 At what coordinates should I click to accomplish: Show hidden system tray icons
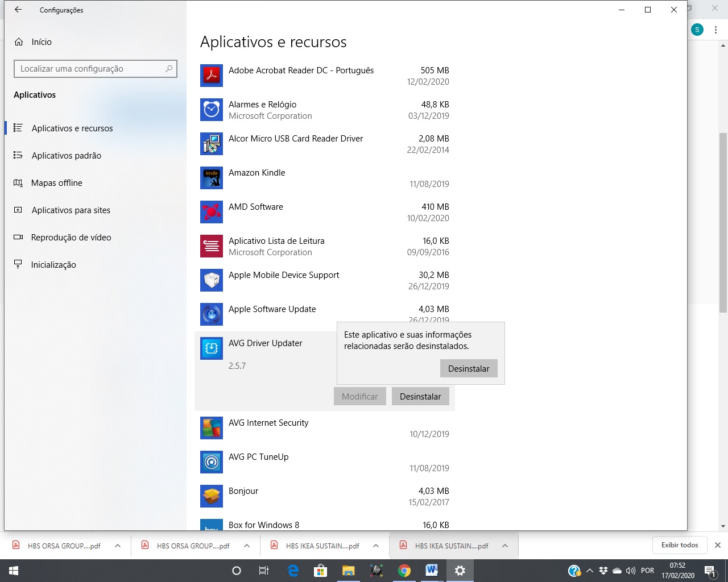click(590, 571)
